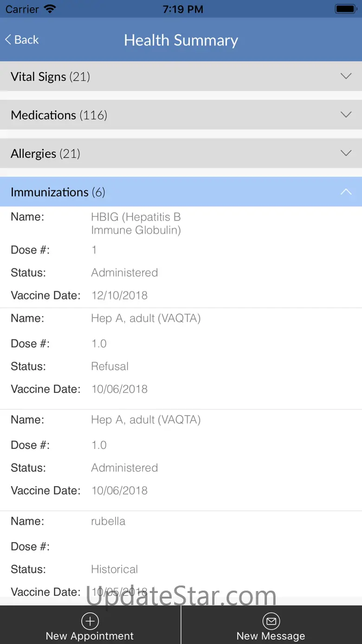Viewport: 362px width, 644px height.
Task: Open Allergies (21) section header
Action: (x=45, y=154)
